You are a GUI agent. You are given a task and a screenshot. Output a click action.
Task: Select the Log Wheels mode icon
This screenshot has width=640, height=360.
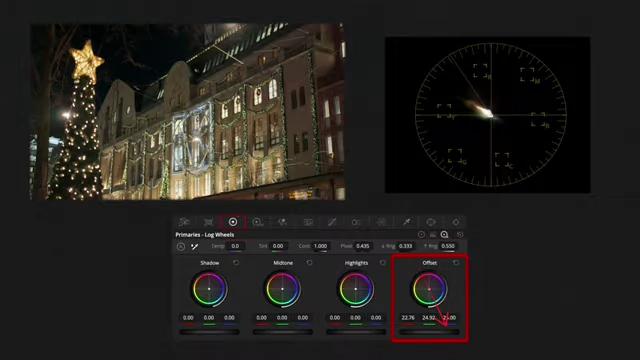[444, 235]
